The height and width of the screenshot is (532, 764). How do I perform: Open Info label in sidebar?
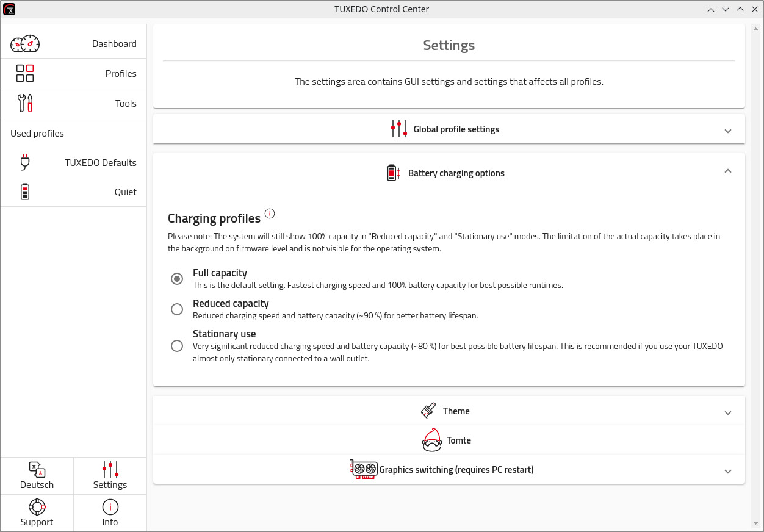[x=110, y=522]
